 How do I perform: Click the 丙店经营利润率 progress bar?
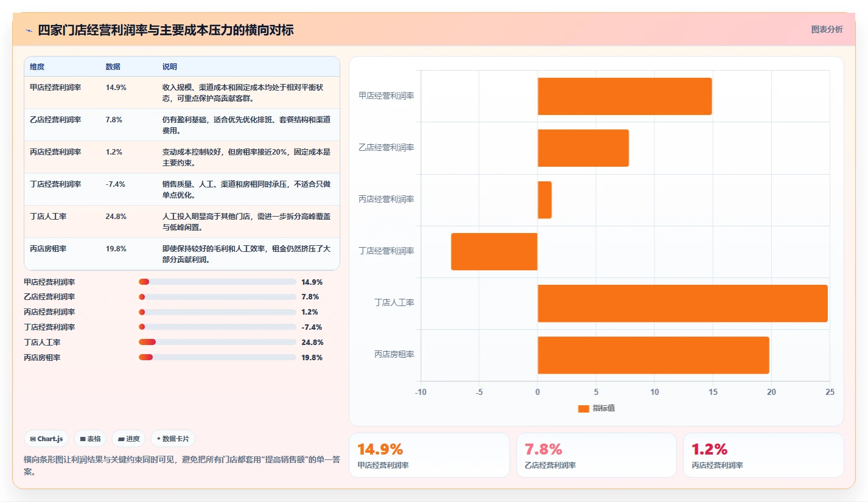pyautogui.click(x=217, y=312)
